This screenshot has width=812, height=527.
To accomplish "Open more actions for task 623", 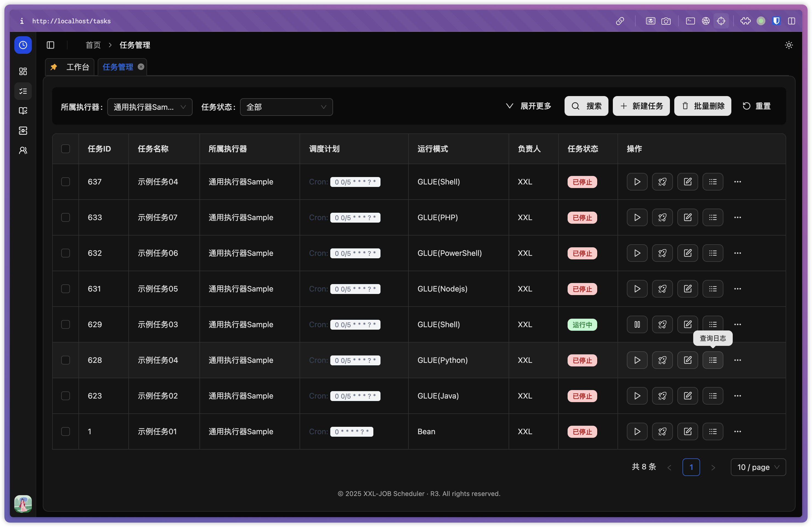I will (x=737, y=396).
